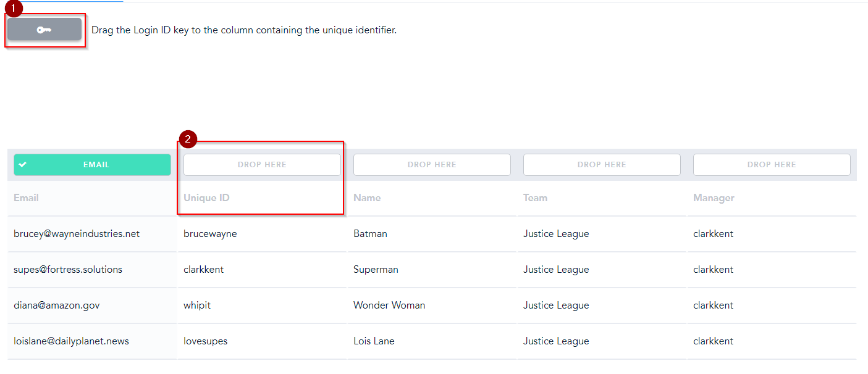Screen dimensions: 868x374
Task: Click the Login ID key icon
Action: click(44, 30)
